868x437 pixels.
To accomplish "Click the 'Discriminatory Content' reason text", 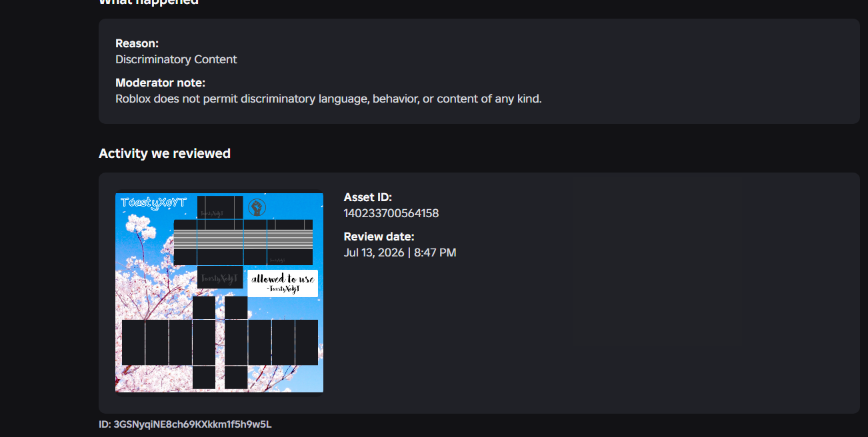I will (x=176, y=59).
